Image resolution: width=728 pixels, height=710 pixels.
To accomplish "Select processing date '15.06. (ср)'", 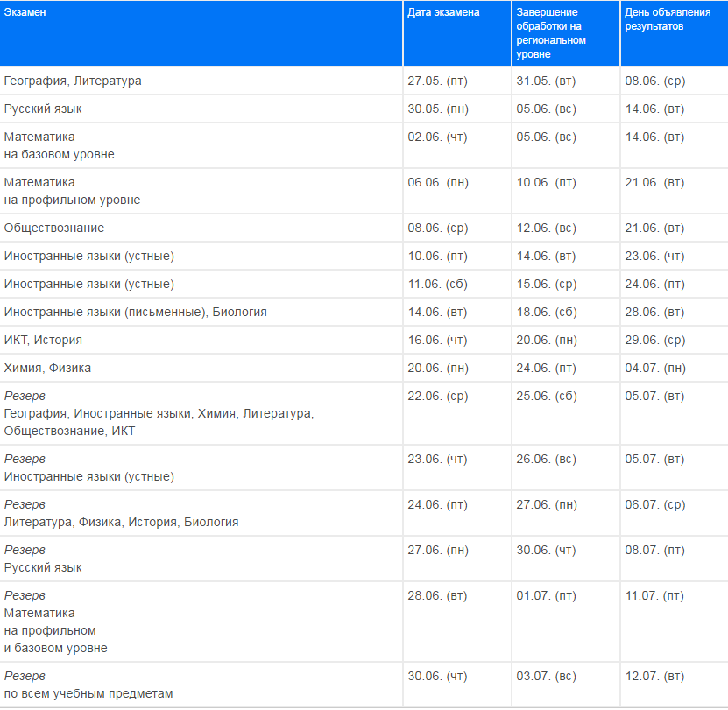I will 566,284.
